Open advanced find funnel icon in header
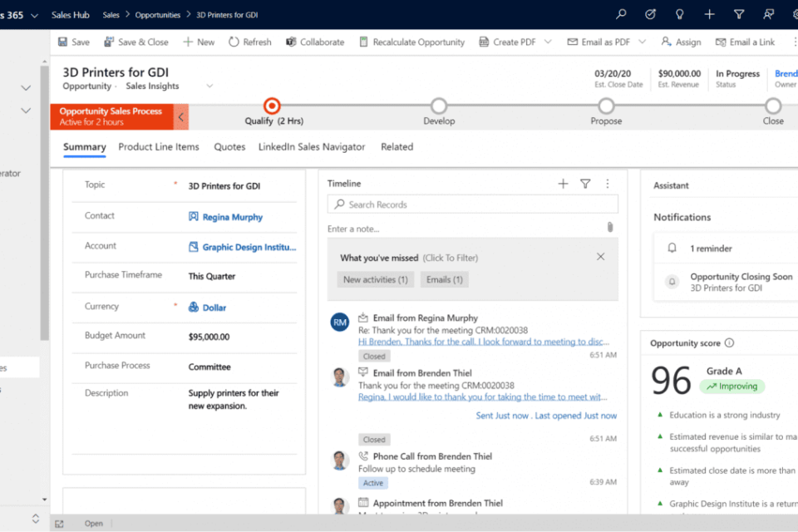The width and height of the screenshot is (798, 532). click(739, 14)
